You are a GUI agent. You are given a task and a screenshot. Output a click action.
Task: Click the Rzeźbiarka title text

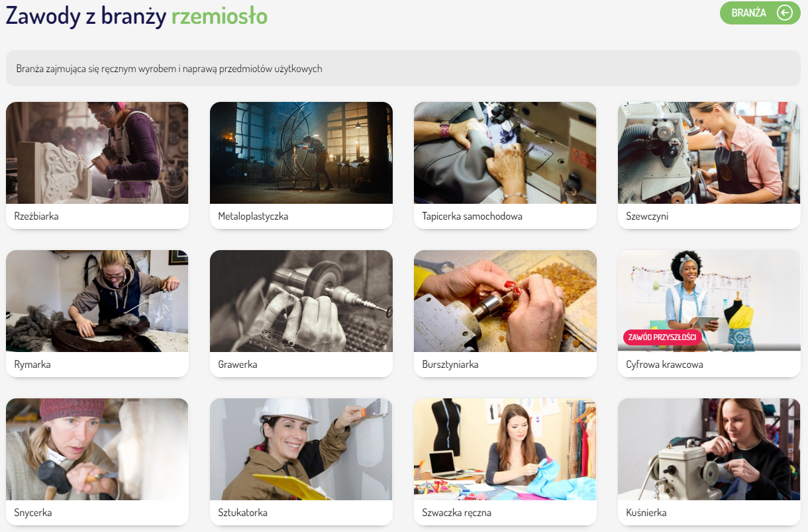pos(36,216)
